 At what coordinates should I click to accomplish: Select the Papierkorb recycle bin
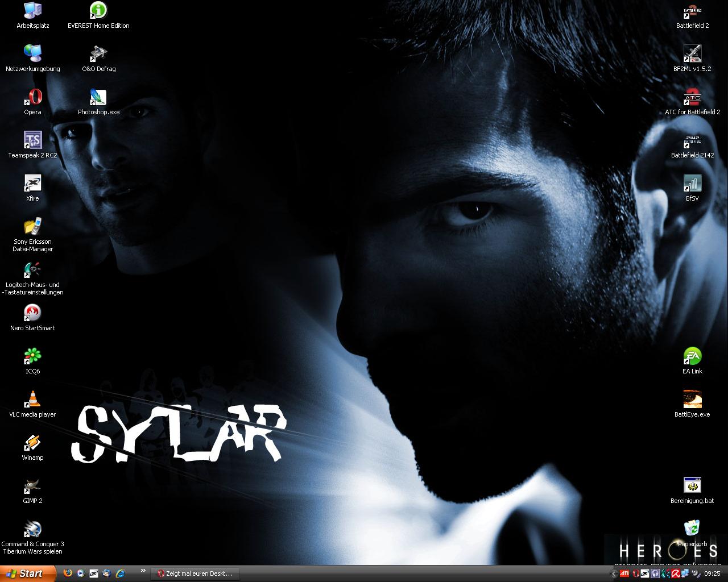pyautogui.click(x=692, y=534)
